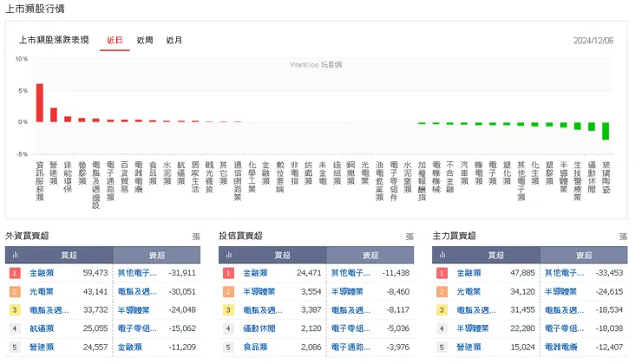Click the chart icon in 投信買賣超 table header
This screenshot has width=642, height=364.
pyautogui.click(x=229, y=255)
